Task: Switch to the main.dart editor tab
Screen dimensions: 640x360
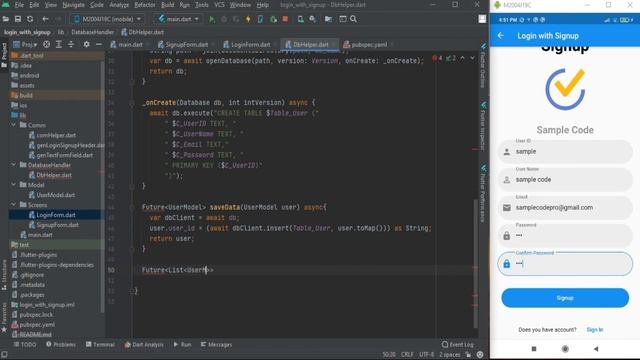Action: pyautogui.click(x=130, y=44)
